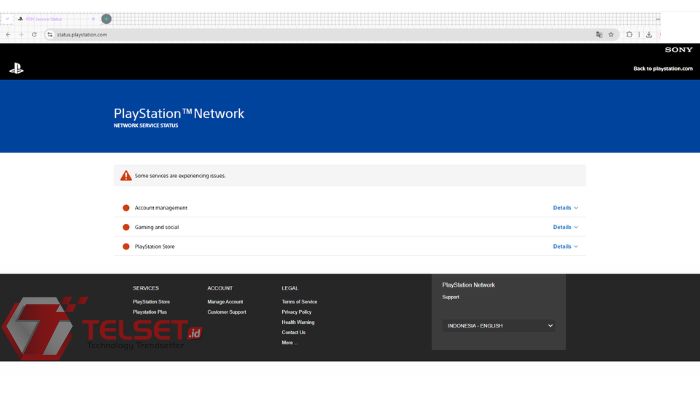Viewport: 700px width, 394px height.
Task: Close the PSN Service Status tab
Action: point(93,19)
